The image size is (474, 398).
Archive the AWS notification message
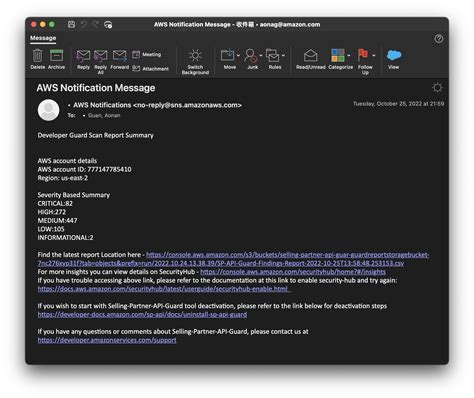56,59
